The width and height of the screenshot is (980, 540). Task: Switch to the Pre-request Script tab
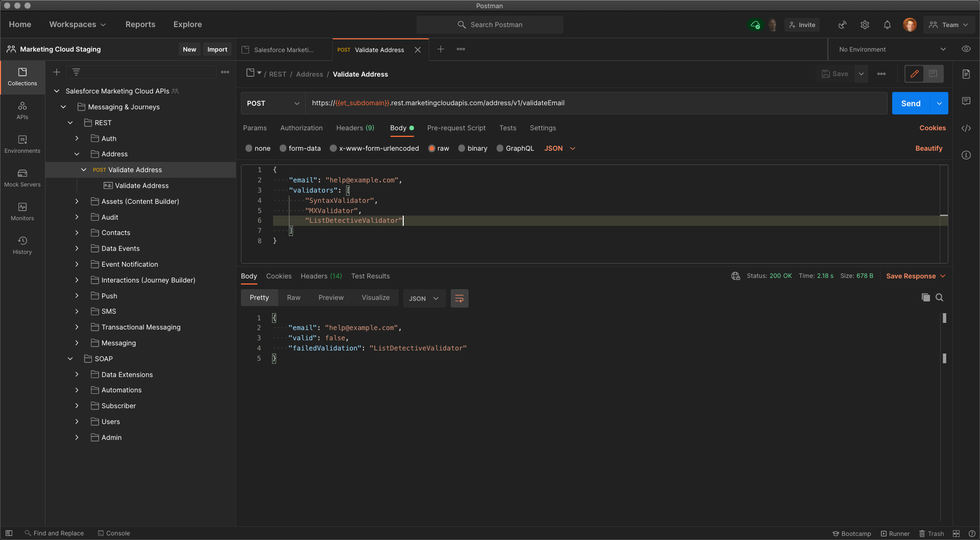pos(456,128)
